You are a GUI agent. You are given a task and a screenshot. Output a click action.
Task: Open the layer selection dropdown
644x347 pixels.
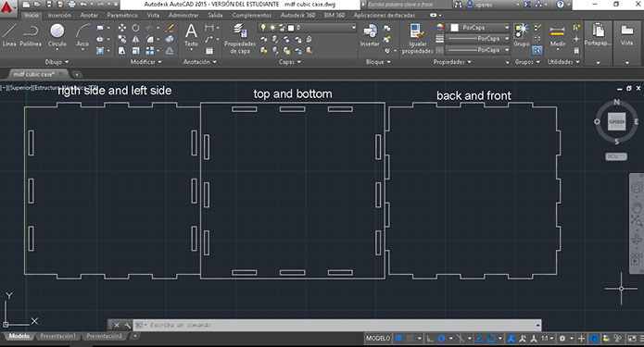[308, 28]
